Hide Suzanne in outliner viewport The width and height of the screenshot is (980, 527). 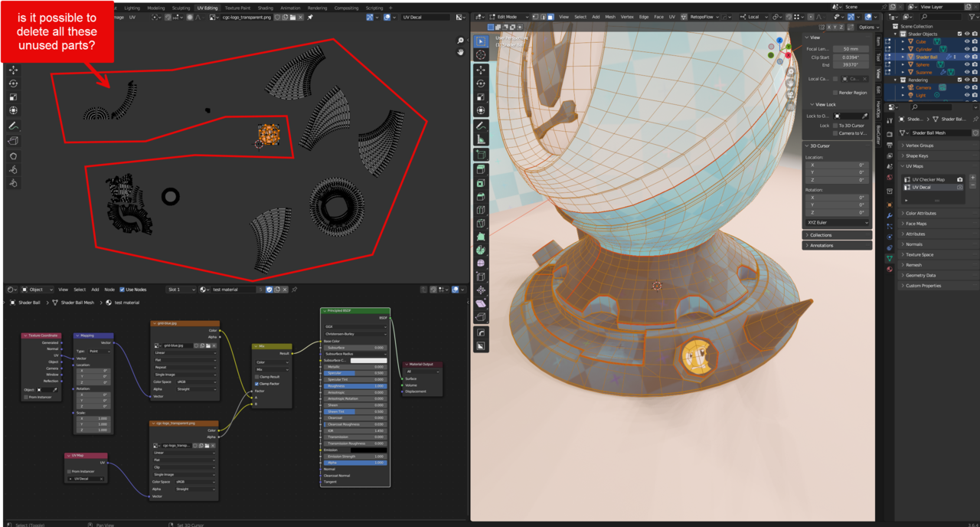coord(967,72)
